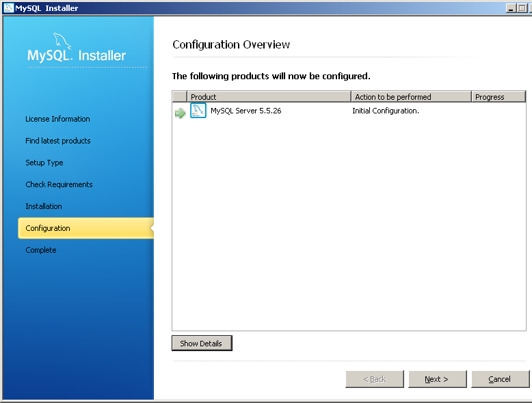Image resolution: width=532 pixels, height=403 pixels.
Task: Click the Initial Configuration action text
Action: tap(386, 111)
